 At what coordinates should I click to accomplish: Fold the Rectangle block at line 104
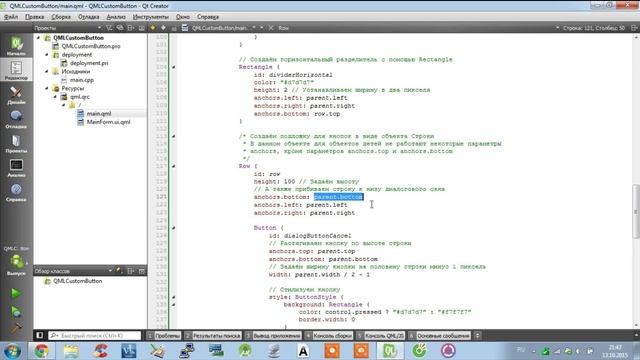[x=173, y=67]
